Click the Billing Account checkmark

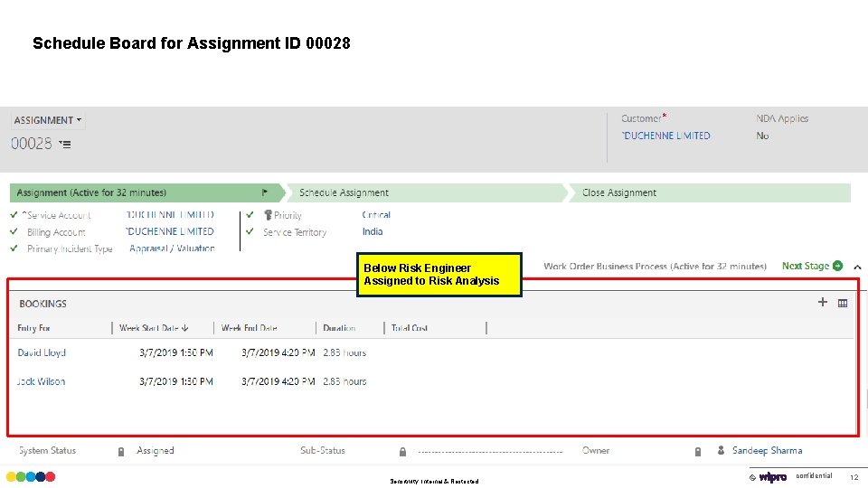(14, 231)
